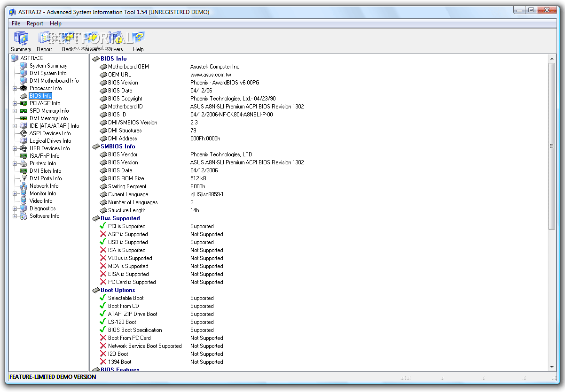Select the highlighted BIOS Info tree item
This screenshot has width=565, height=392.
click(x=40, y=96)
